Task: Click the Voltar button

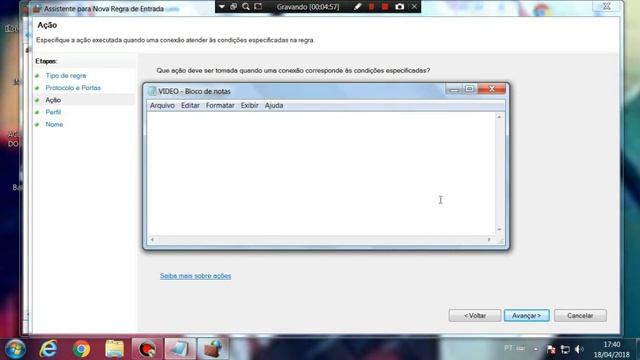Action: click(475, 316)
